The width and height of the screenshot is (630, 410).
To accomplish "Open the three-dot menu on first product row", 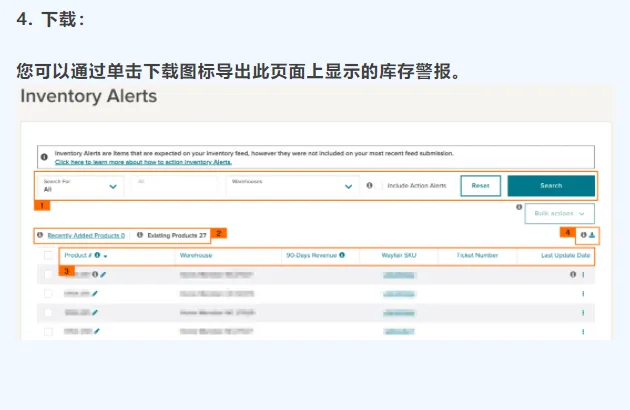I will point(583,275).
